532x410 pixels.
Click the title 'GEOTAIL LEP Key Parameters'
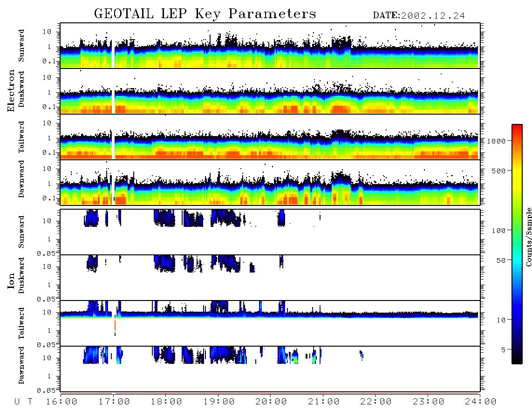pyautogui.click(x=205, y=14)
